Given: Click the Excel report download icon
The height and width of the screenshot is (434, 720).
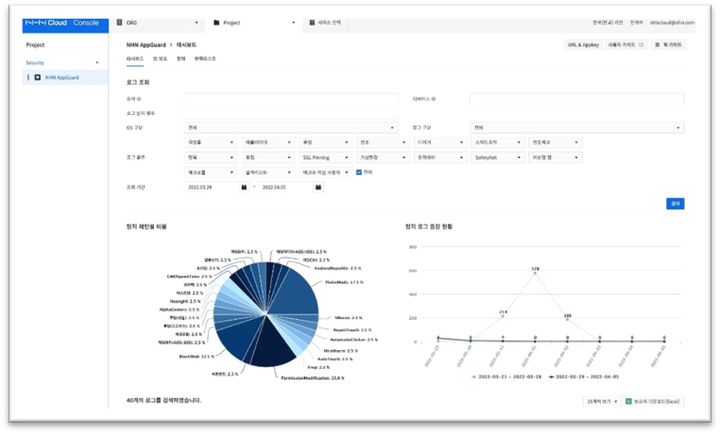Looking at the screenshot, I should click(629, 401).
